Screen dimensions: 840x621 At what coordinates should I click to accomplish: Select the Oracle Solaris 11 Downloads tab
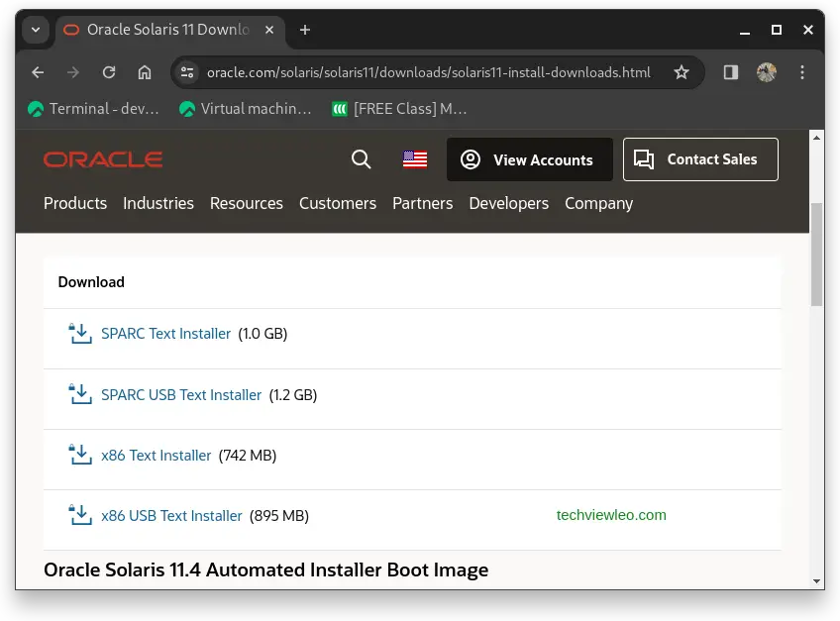point(158,30)
